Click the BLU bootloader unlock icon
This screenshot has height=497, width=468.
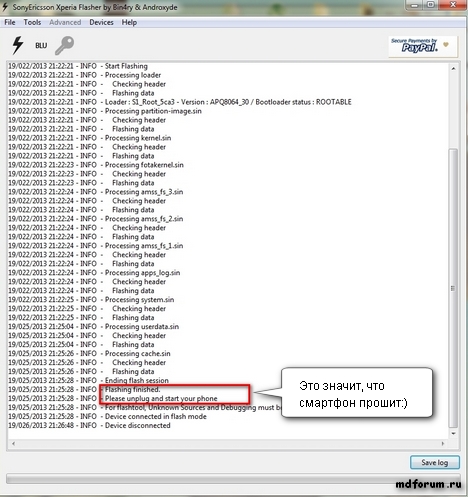[41, 45]
